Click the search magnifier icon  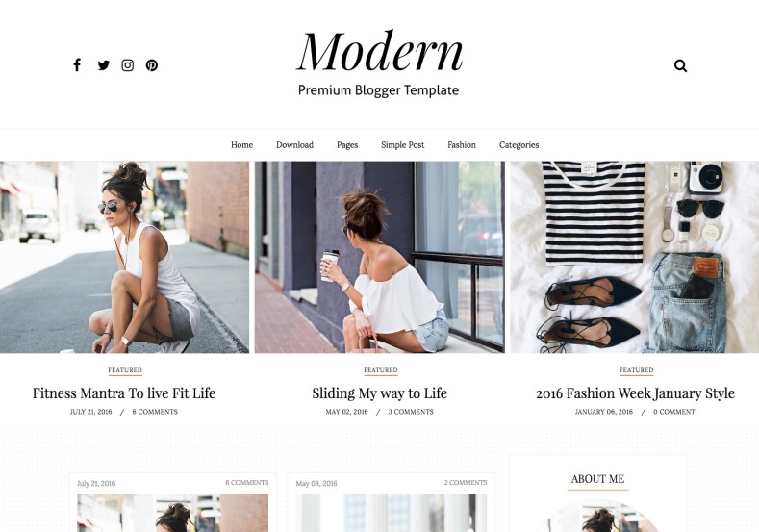[680, 65]
